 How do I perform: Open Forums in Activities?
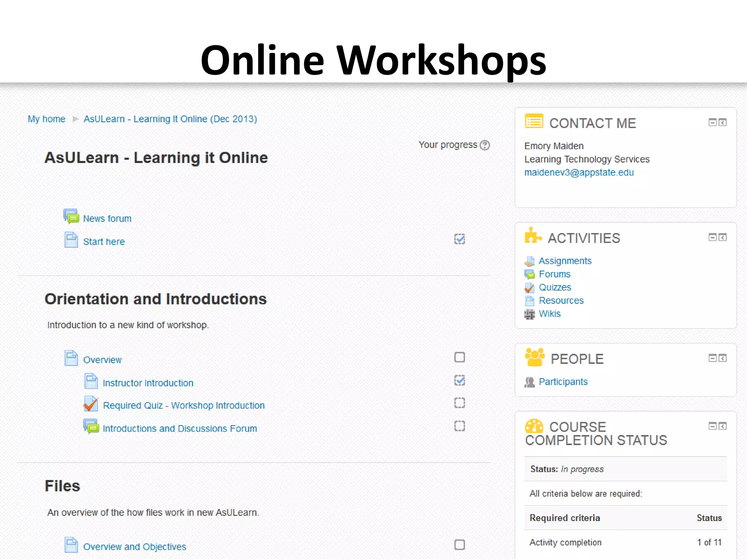click(555, 274)
